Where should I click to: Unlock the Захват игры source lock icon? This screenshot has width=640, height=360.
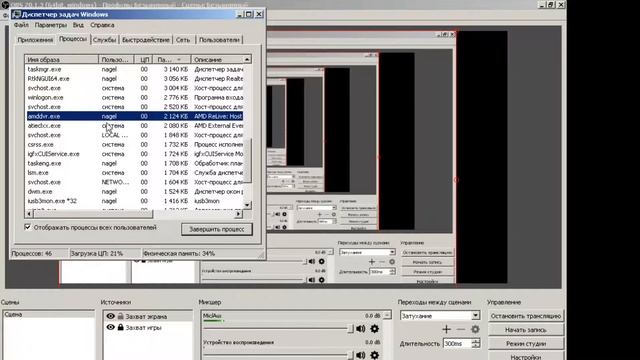pyautogui.click(x=120, y=327)
